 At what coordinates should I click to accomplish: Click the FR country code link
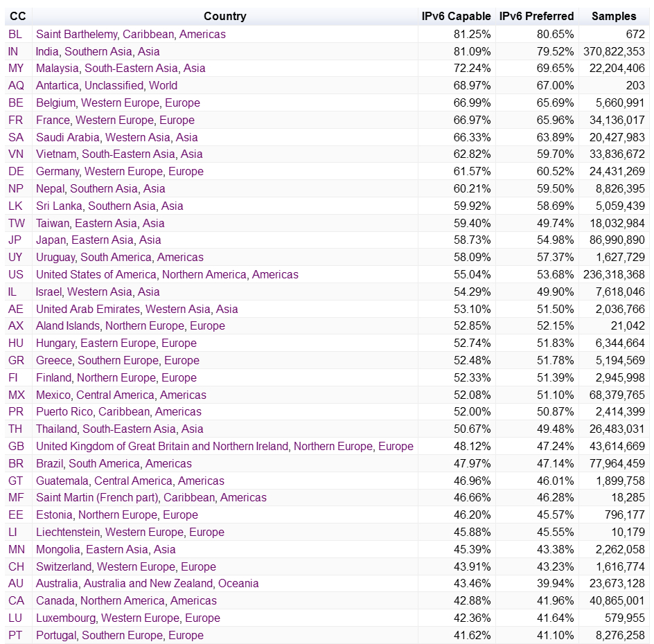click(x=15, y=120)
